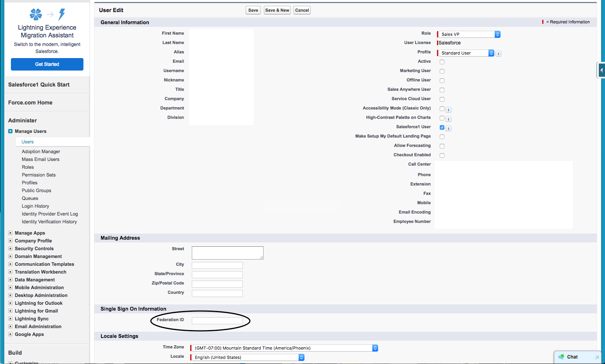The height and width of the screenshot is (364, 605).
Task: Enable High-Contrast Palette on Charts checkbox
Action: 442,118
